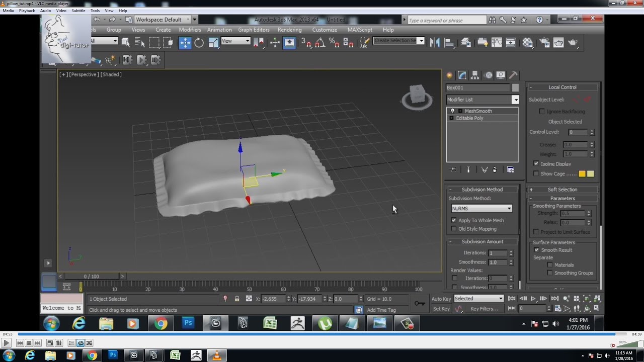Image resolution: width=644 pixels, height=362 pixels.
Task: Open Render Setup
Action: pyautogui.click(x=544, y=43)
